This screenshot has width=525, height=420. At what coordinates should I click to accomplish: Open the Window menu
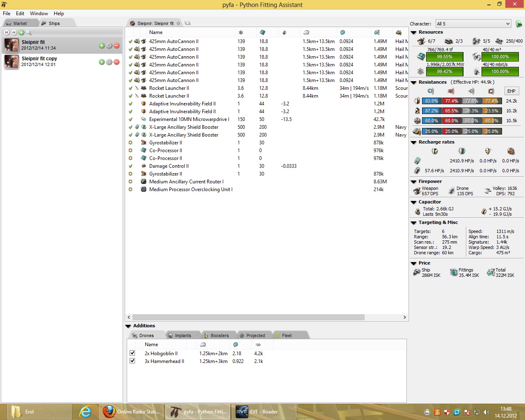click(x=39, y=14)
